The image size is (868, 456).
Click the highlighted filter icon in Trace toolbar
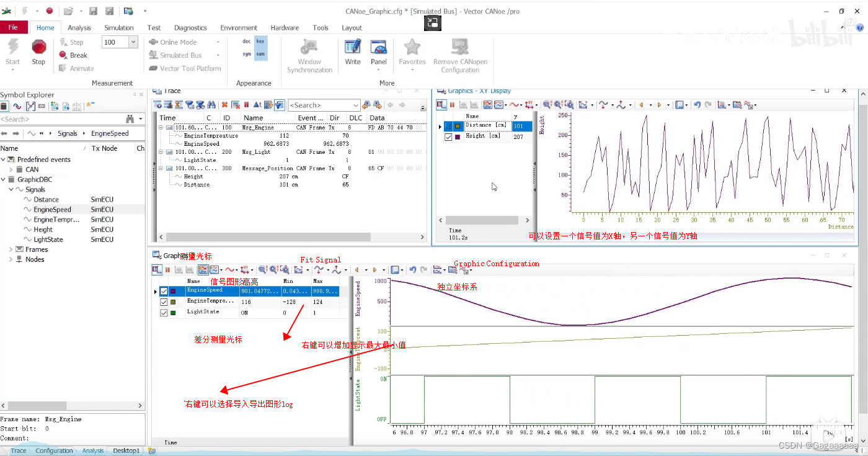point(280,105)
